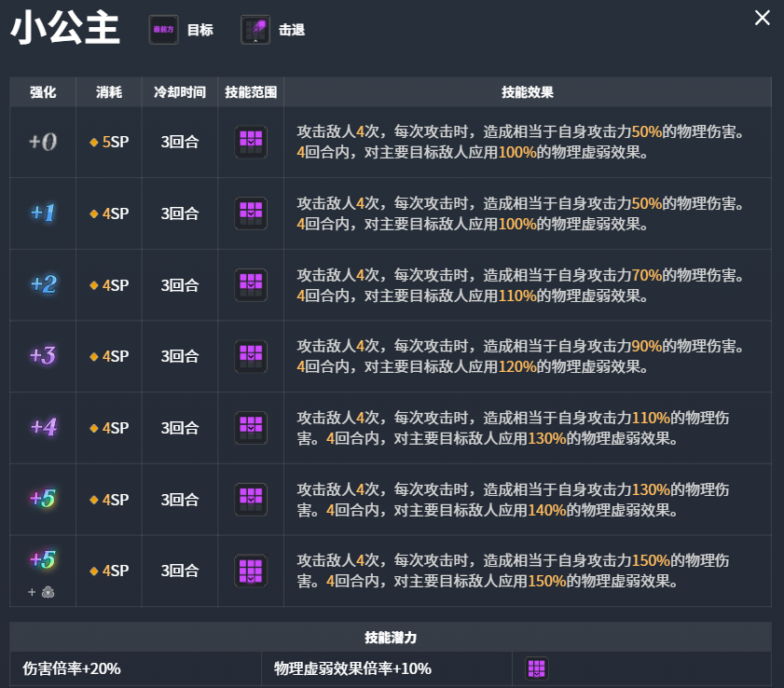Viewport: 784px width, 688px height.
Task: Select the skill range icon in the +2 row
Action: click(x=251, y=284)
